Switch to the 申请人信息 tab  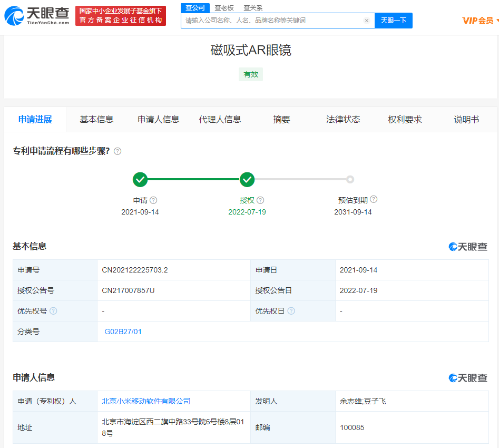tap(159, 120)
